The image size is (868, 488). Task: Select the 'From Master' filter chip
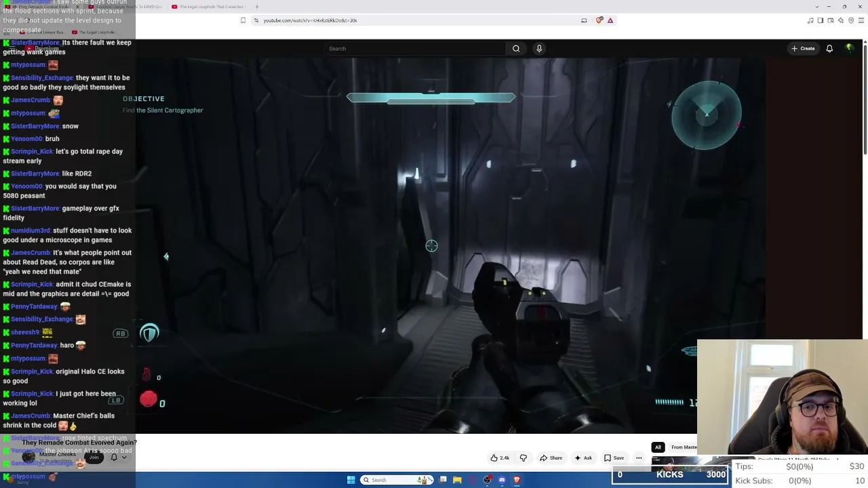(684, 447)
